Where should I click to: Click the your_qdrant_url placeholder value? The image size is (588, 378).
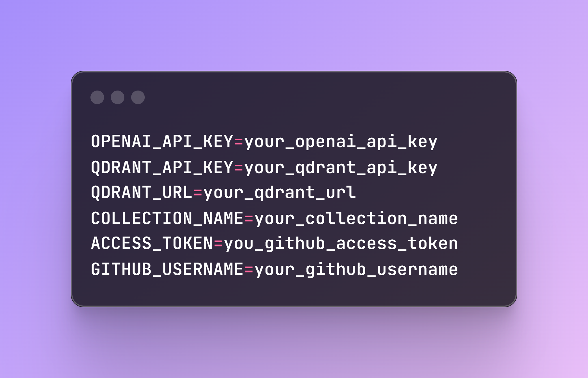pos(280,194)
